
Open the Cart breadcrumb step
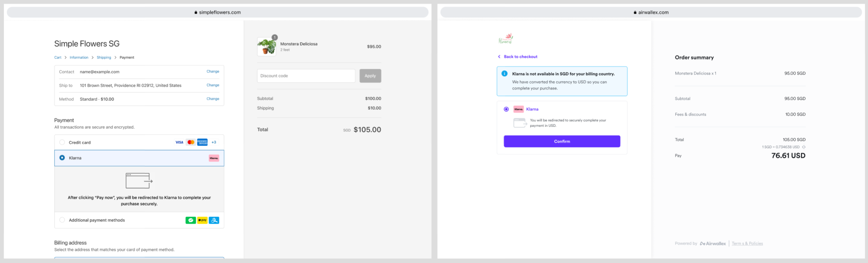click(58, 57)
